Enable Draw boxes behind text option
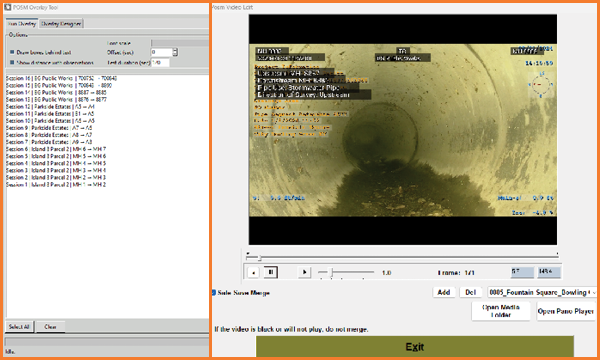Screen dimensions: 600x360 (x=12, y=52)
